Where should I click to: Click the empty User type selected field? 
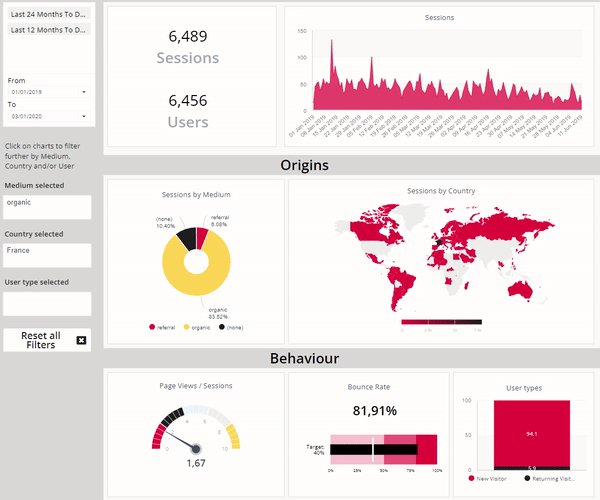[x=47, y=304]
